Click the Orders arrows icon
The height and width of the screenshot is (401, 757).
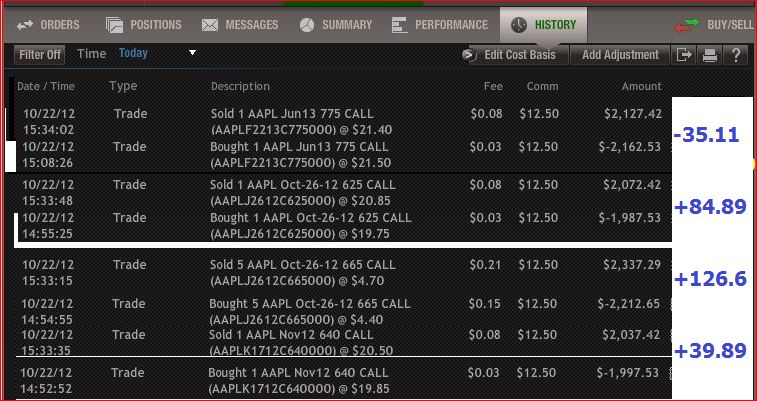click(25, 25)
